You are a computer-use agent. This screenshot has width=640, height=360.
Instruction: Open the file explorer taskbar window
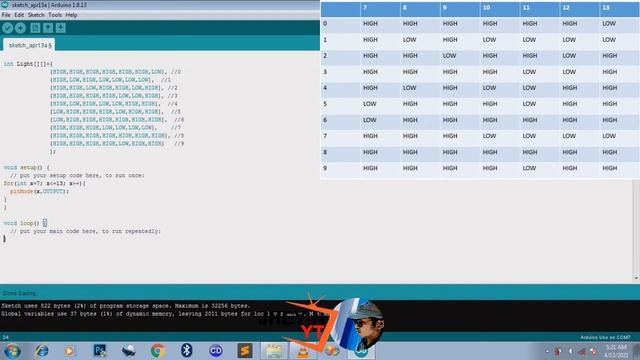(274, 351)
